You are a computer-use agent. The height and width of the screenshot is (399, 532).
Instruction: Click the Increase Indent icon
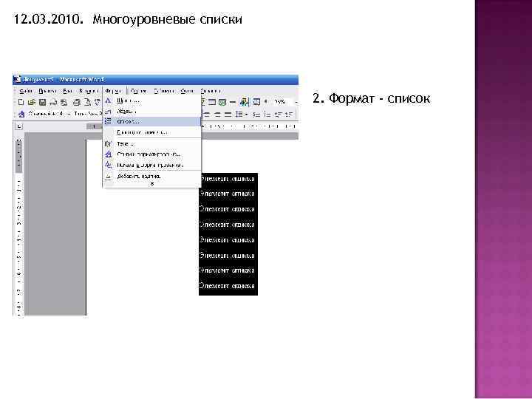(289, 115)
